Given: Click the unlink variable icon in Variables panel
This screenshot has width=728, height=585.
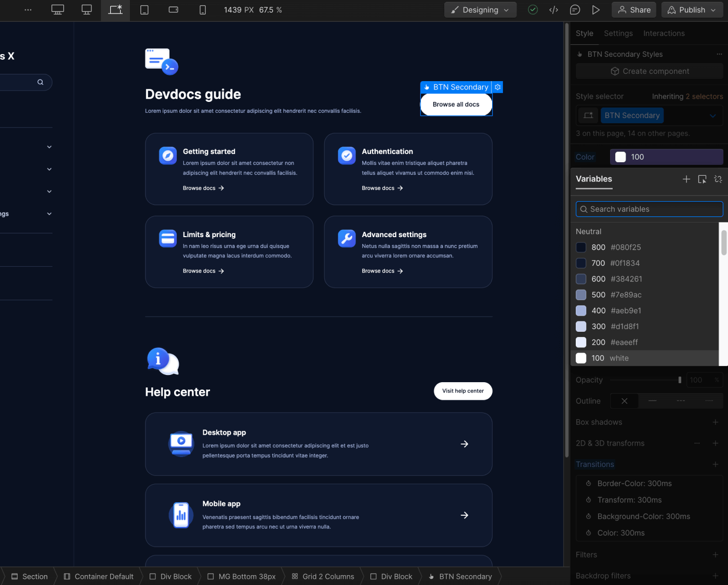Looking at the screenshot, I should point(718,179).
